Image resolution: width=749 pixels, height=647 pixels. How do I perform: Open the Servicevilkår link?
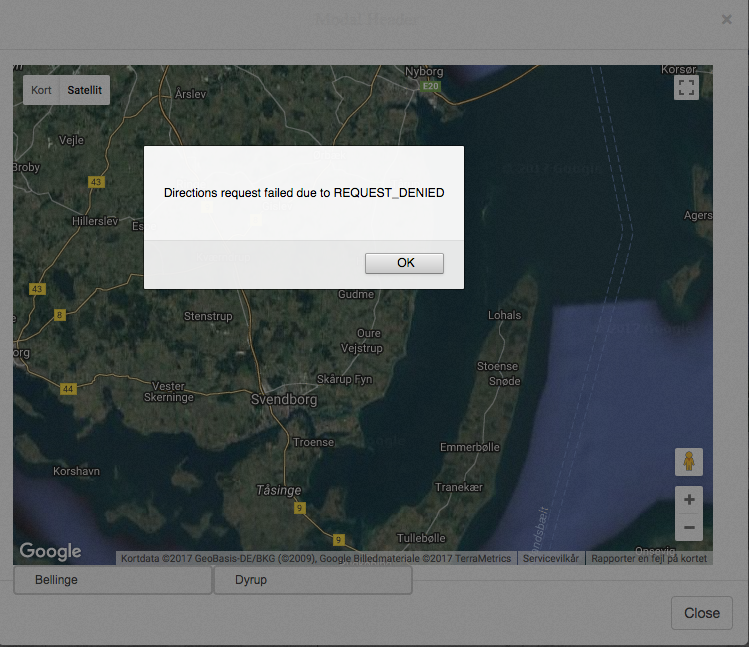(552, 559)
